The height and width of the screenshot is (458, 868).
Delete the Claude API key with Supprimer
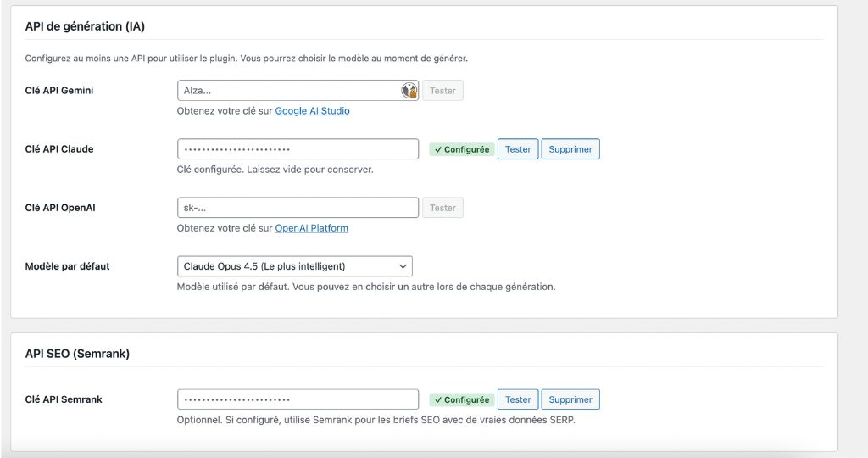[x=570, y=149]
